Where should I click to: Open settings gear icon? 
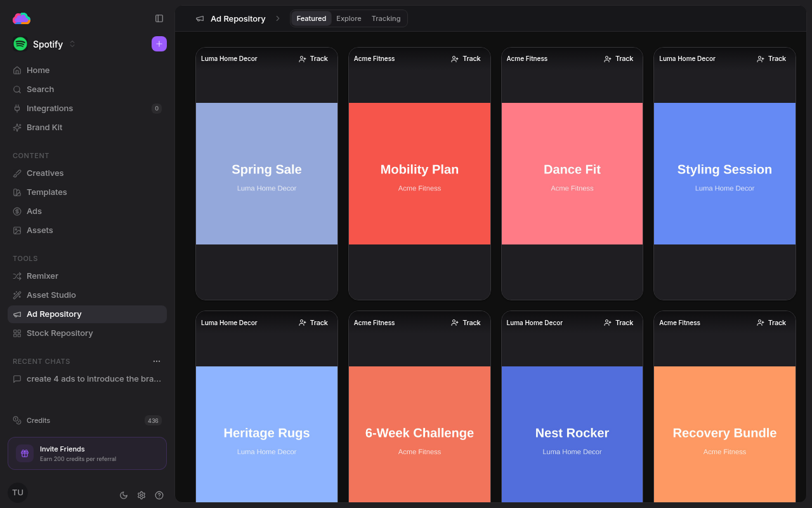tap(141, 495)
